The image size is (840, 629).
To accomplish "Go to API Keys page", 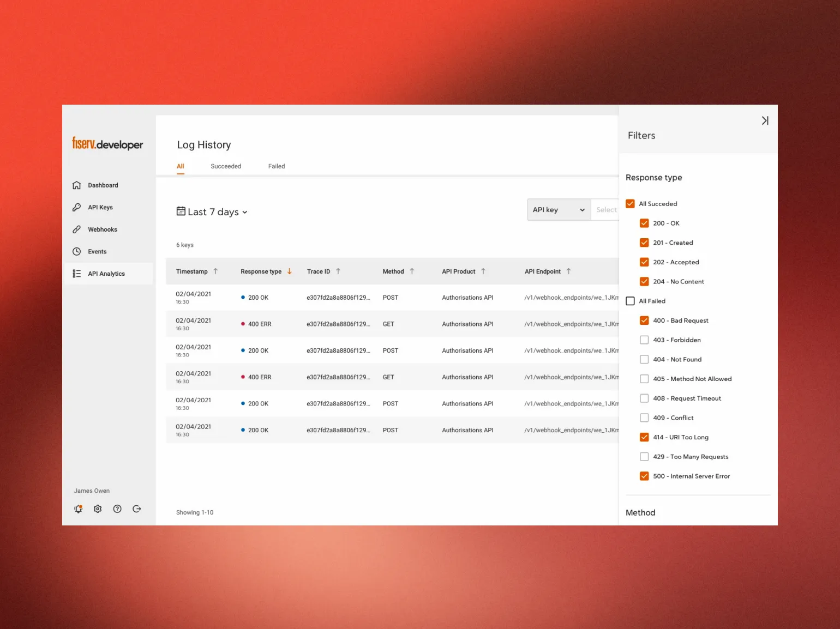I will coord(109,207).
